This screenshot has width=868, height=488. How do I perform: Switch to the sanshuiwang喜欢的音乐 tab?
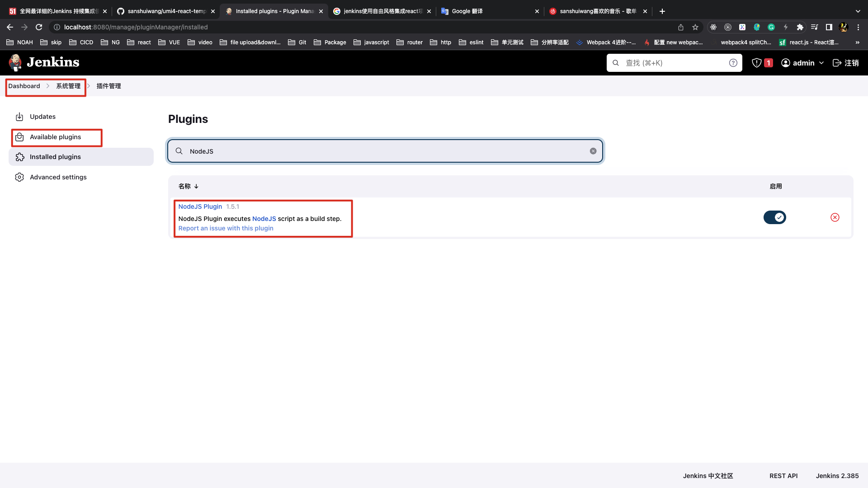point(598,11)
